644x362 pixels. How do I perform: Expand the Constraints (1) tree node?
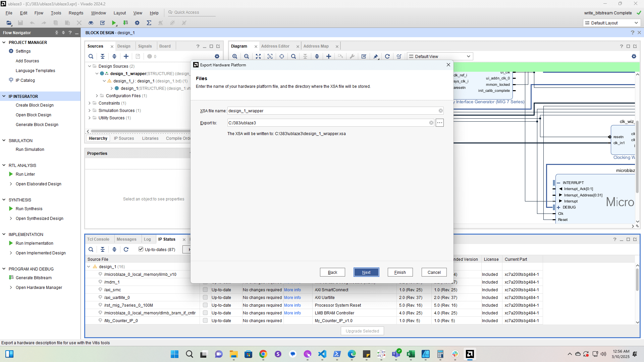[90, 103]
